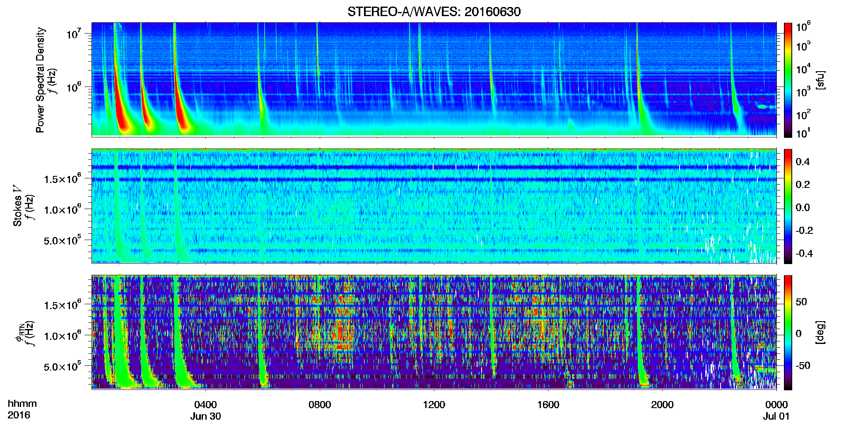868x447 pixels.
Task: Click inside the Power Spectral Density spectrogram panel
Action: coord(434,79)
